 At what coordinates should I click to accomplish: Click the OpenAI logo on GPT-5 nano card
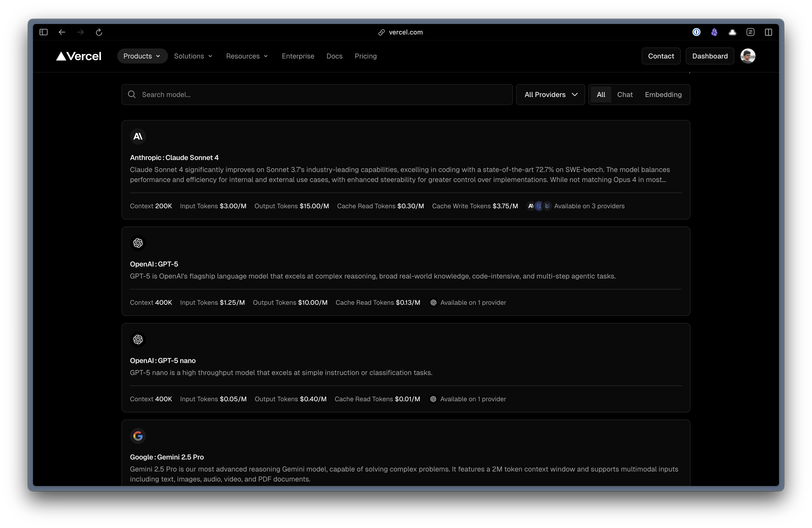(138, 339)
